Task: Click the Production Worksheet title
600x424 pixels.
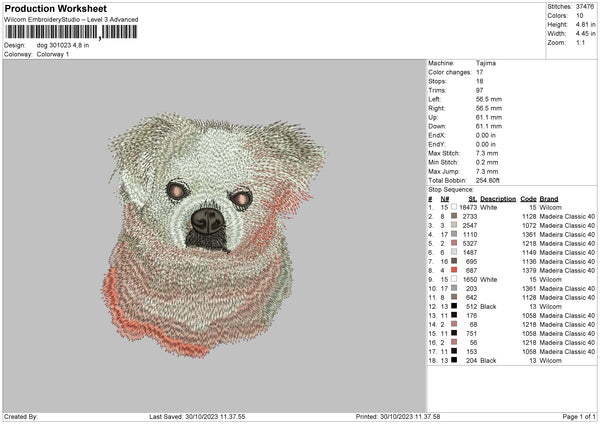Action: [x=56, y=8]
